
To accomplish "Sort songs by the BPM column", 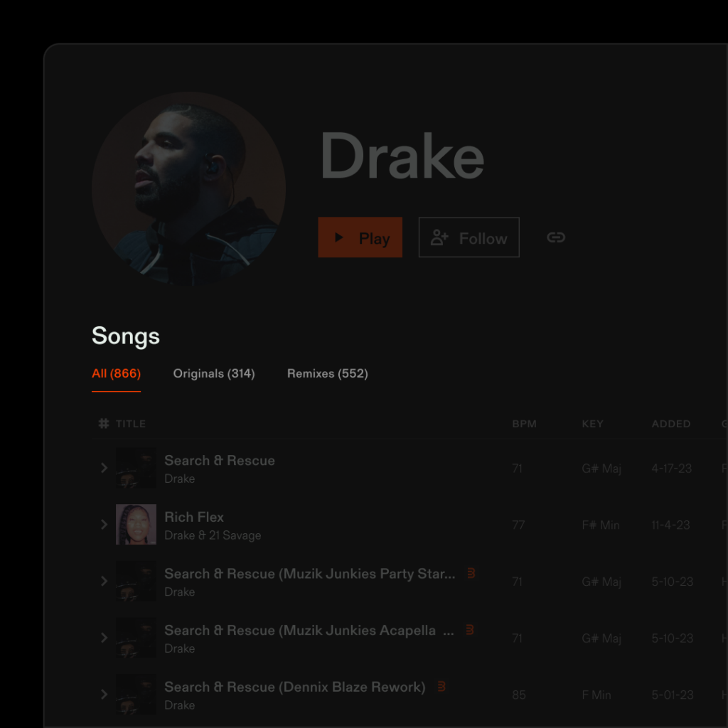I will pos(524,424).
